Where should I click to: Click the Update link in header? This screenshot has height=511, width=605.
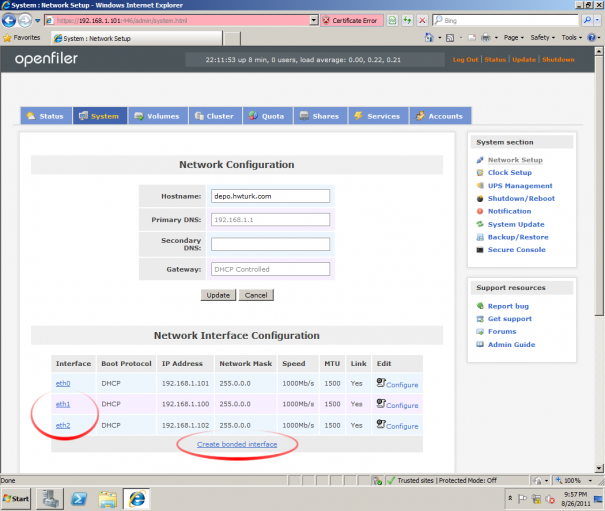pos(524,59)
